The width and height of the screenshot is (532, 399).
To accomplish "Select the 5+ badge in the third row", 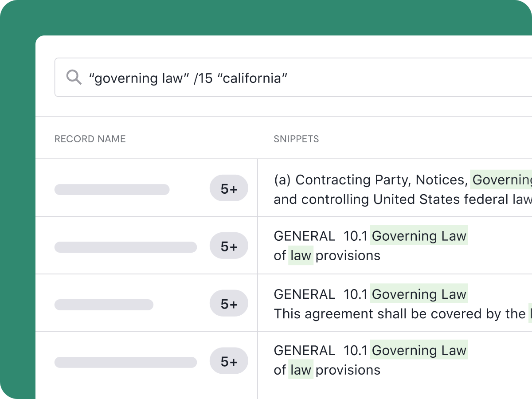I will [229, 304].
